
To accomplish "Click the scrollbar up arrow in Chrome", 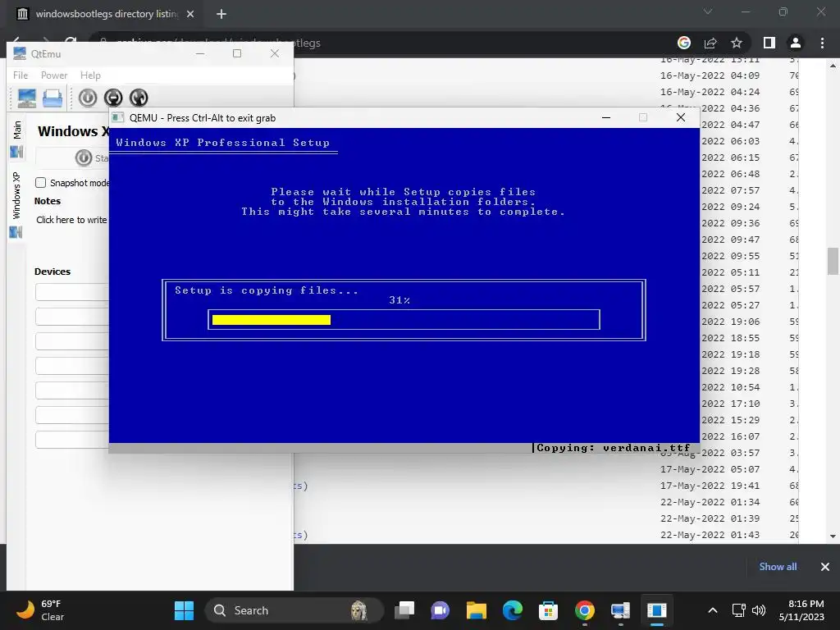I will click(833, 66).
